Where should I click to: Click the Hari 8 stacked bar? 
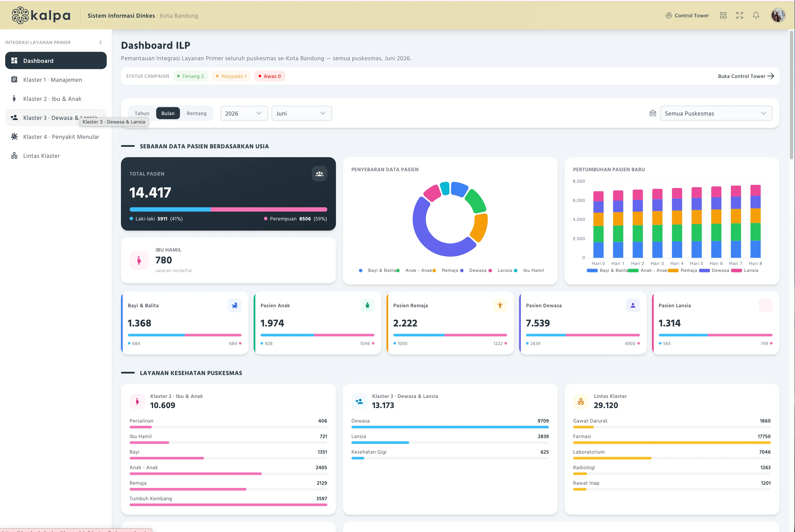point(755,221)
